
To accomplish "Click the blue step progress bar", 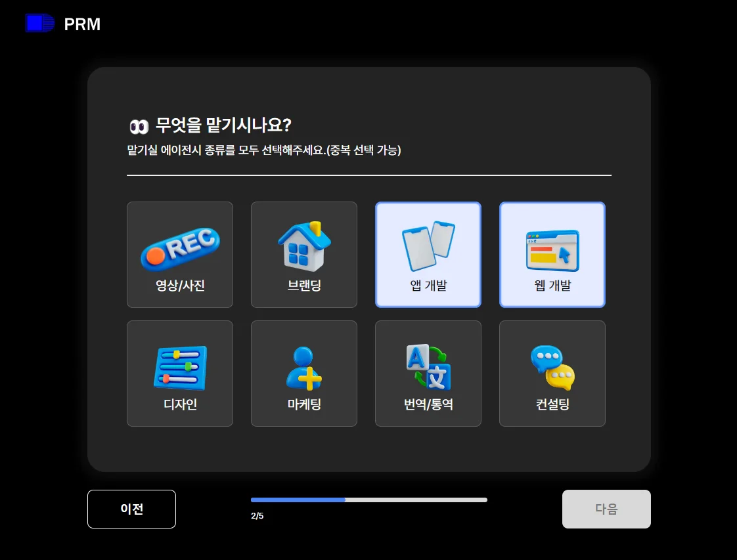I will tap(298, 500).
